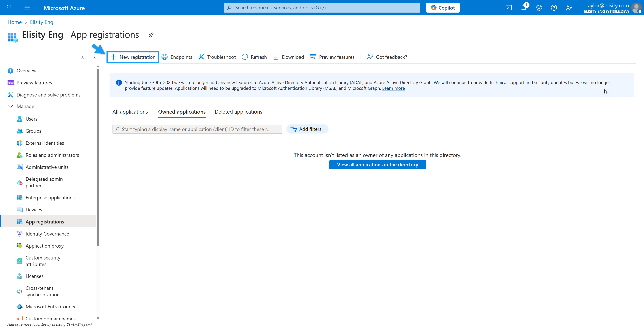Click View all applications in the directory
This screenshot has height=328, width=644.
coord(377,165)
